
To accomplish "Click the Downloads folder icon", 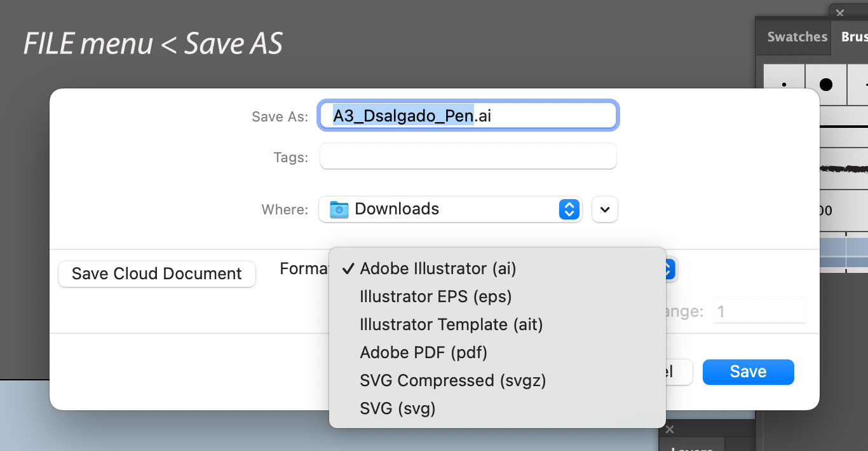I will click(x=339, y=209).
